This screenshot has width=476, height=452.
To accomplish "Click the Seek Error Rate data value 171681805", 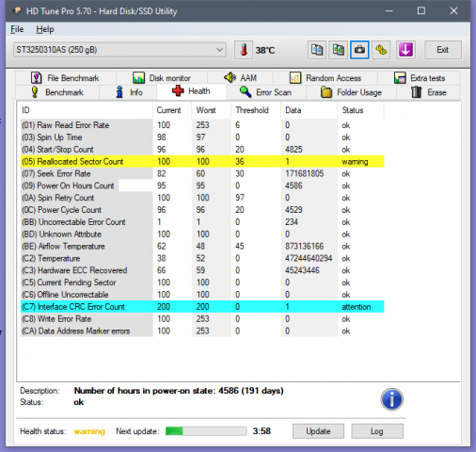I will click(304, 173).
